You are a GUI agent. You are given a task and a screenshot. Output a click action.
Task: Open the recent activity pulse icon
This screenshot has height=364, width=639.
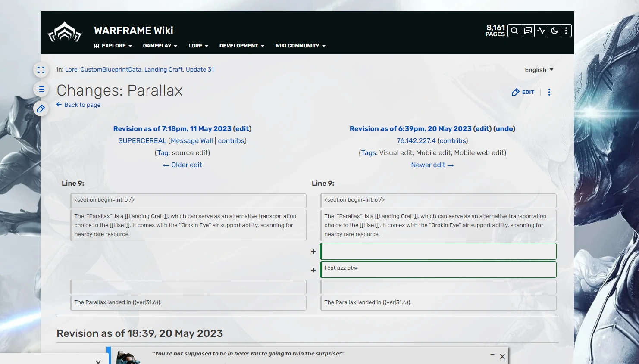541,31
